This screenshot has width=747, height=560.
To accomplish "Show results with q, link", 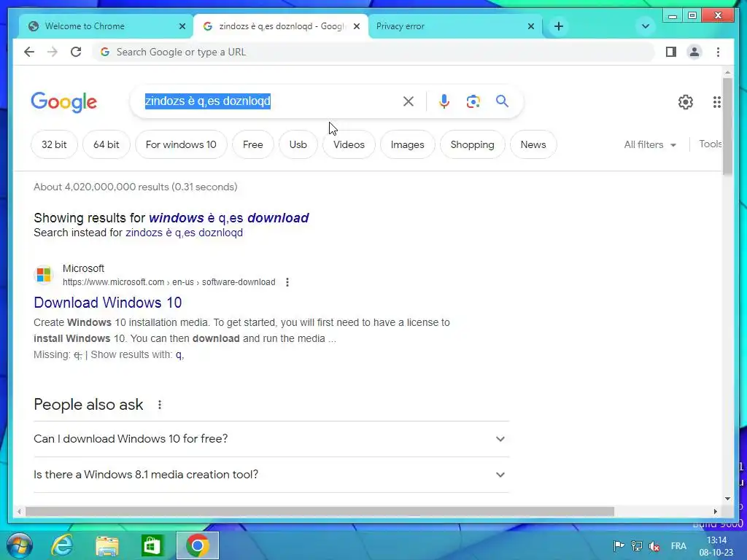I will point(179,354).
